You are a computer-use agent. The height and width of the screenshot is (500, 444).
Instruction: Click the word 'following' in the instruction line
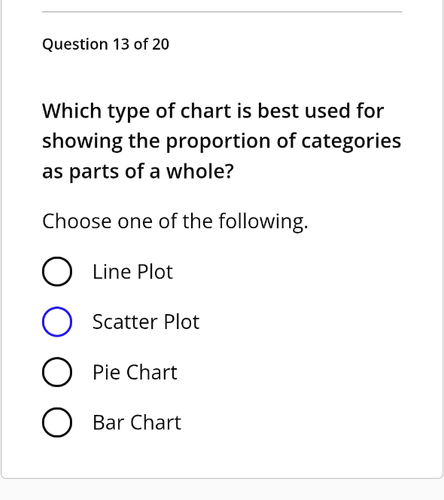point(262,221)
